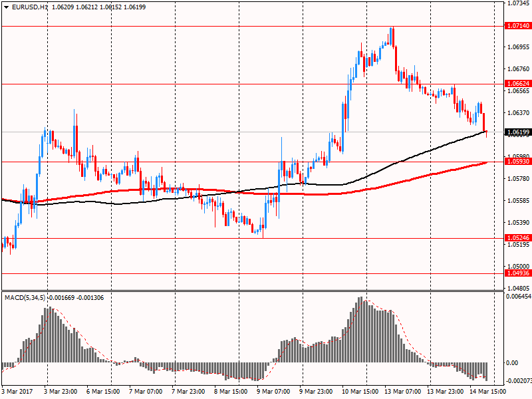Select the MACD(5,34,5) indicator label

25,298
